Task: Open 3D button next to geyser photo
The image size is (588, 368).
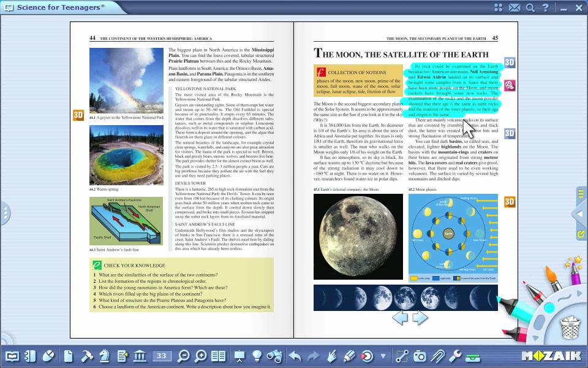Action: (78, 115)
